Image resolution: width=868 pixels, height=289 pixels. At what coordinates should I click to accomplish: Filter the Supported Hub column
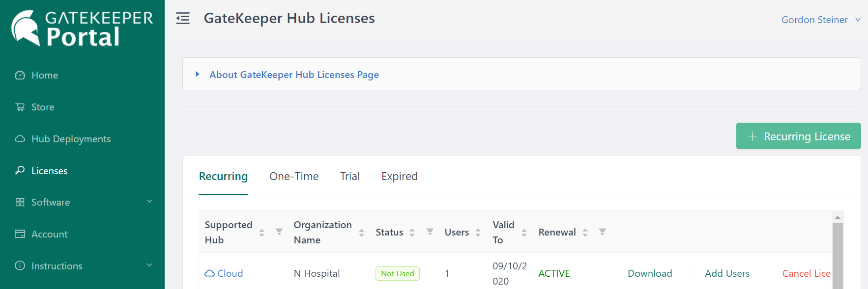(279, 232)
